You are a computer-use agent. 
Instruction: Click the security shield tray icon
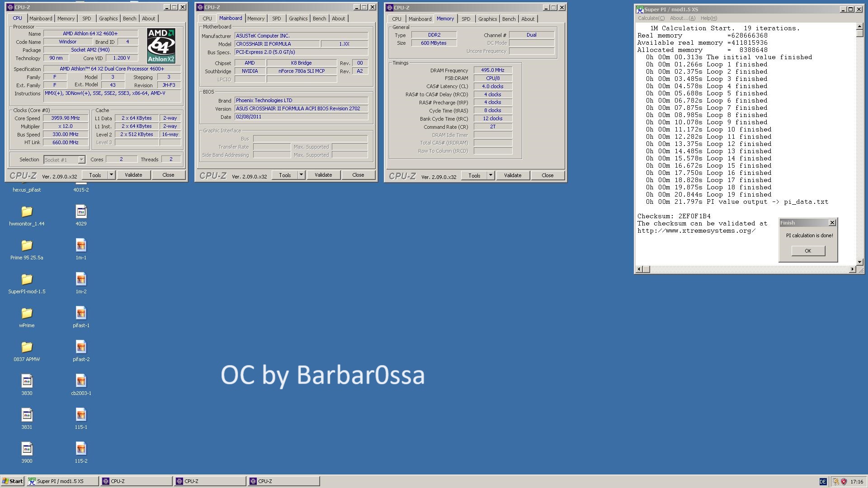844,481
